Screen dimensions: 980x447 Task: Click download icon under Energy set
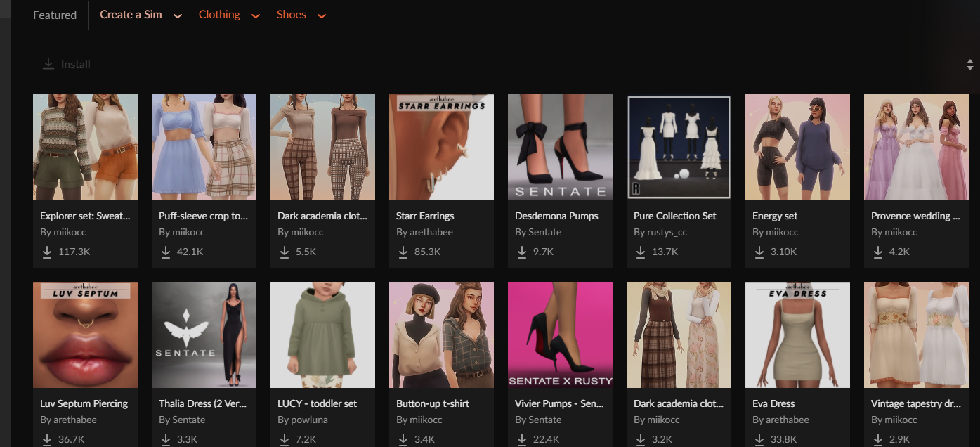tap(759, 252)
